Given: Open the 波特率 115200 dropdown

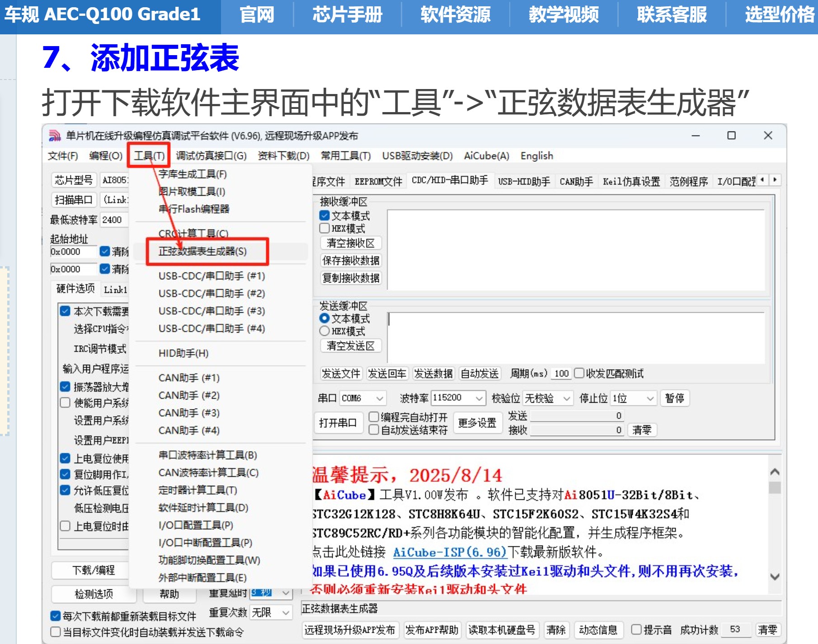Looking at the screenshot, I should 480,398.
